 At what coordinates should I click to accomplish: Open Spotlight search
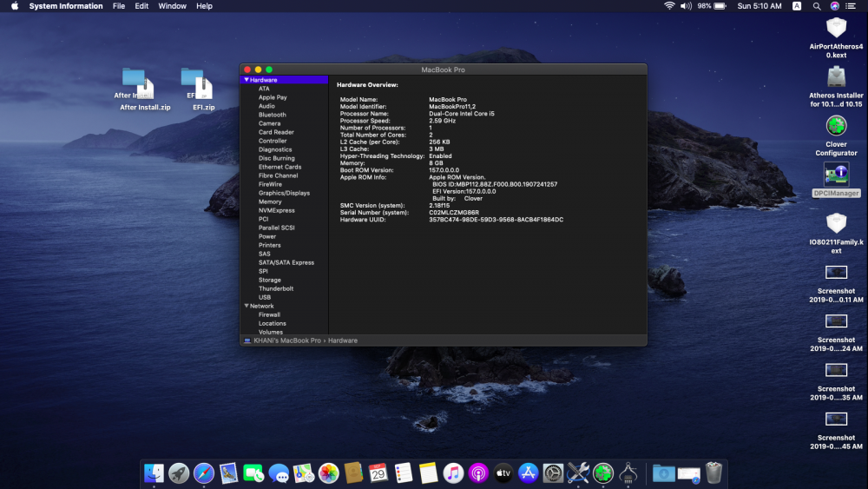coord(817,6)
